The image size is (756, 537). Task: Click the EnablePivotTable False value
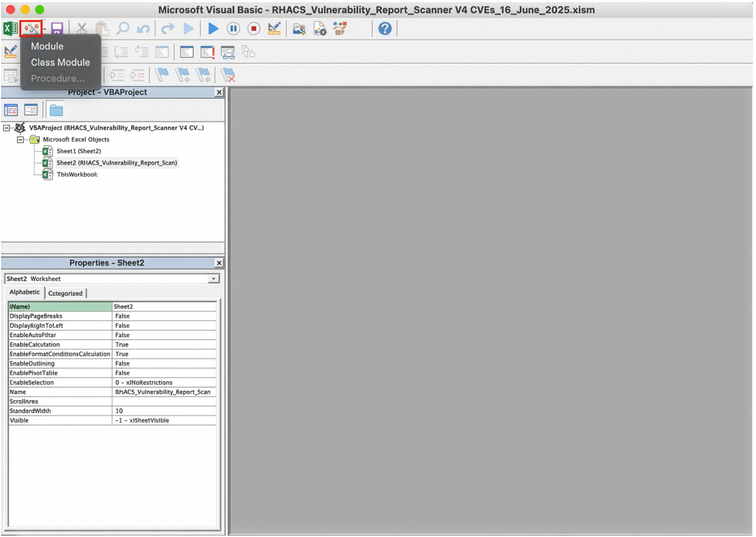(164, 373)
